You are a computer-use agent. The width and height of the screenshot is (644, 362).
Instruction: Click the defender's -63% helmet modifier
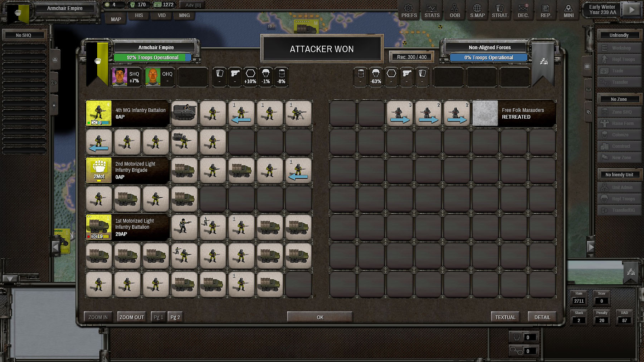coord(376,77)
